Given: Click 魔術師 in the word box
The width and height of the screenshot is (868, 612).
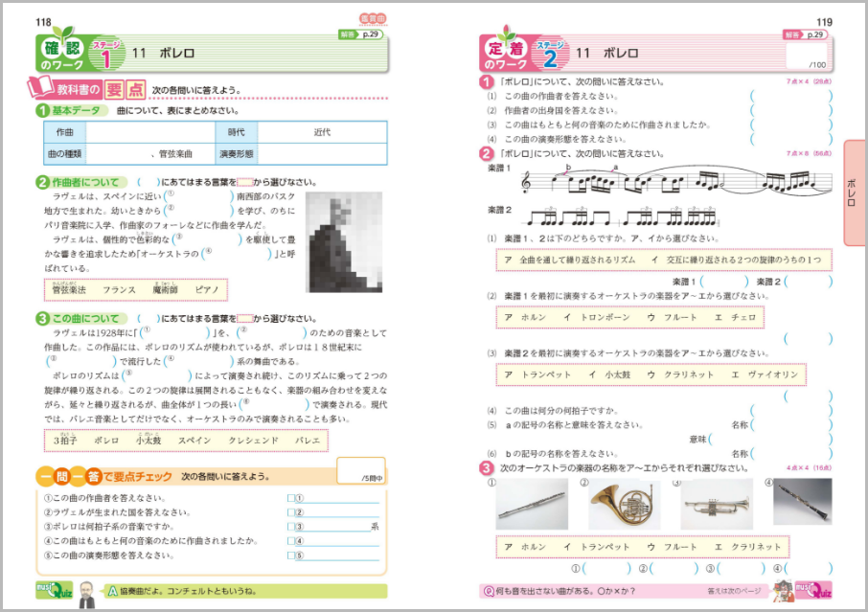Looking at the screenshot, I should click(165, 289).
